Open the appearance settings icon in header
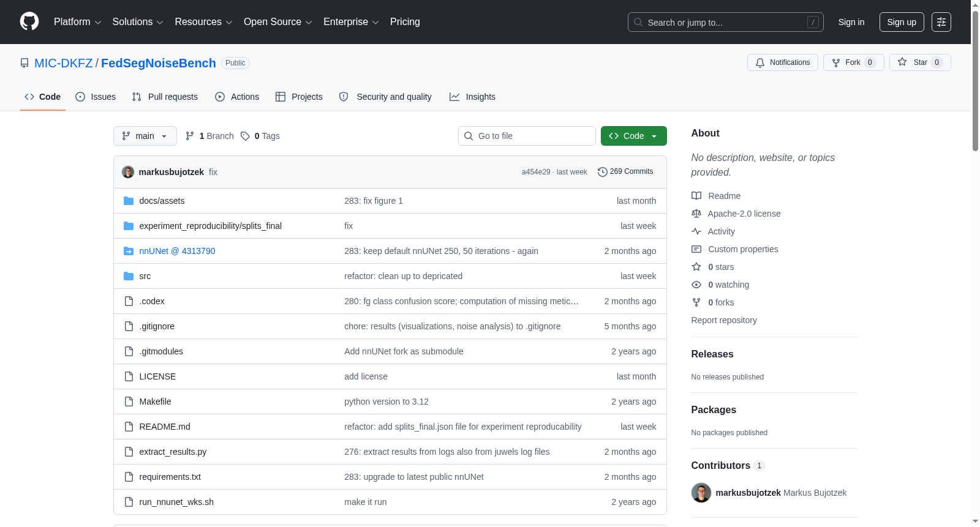The image size is (980, 527). pyautogui.click(x=941, y=22)
